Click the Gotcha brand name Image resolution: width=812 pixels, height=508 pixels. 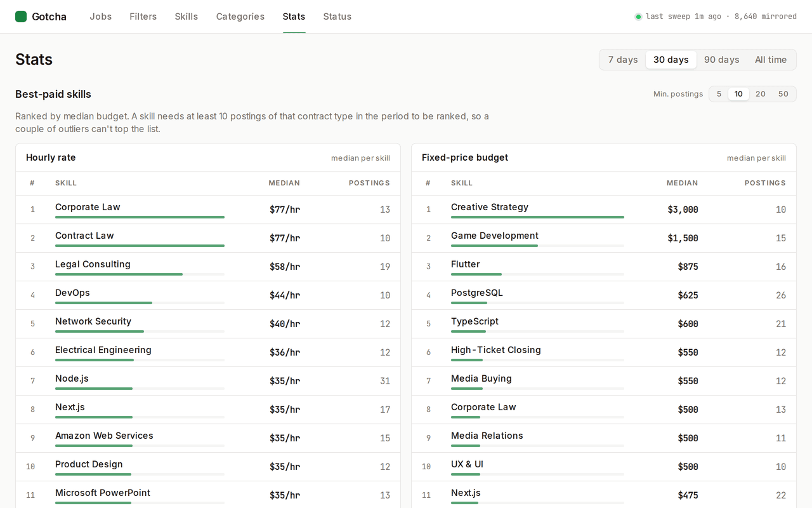49,17
